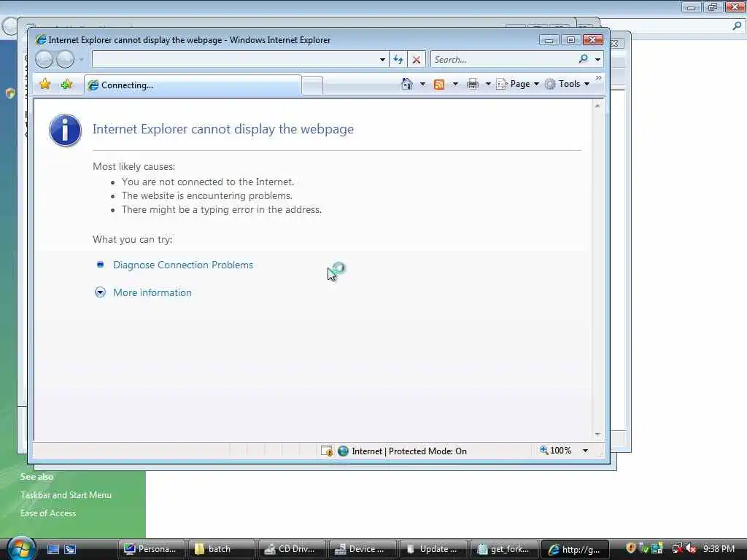Click the Ease of Access link
Image resolution: width=747 pixels, height=560 pixels.
click(x=48, y=513)
